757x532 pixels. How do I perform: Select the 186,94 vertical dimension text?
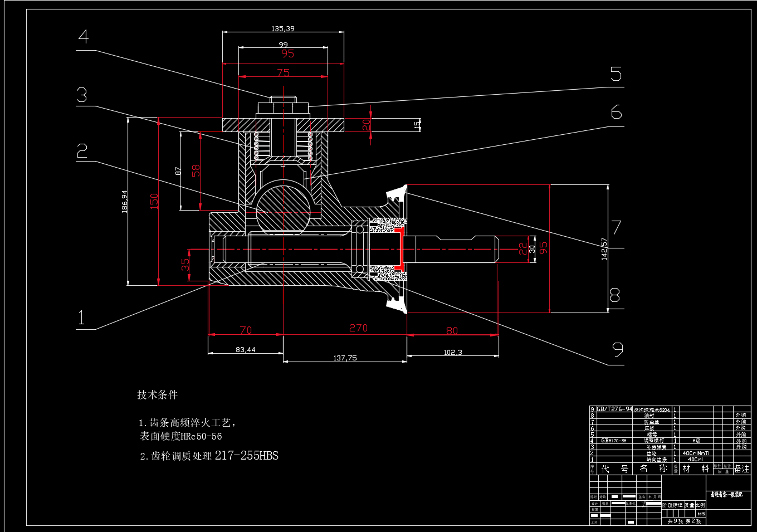pyautogui.click(x=124, y=202)
